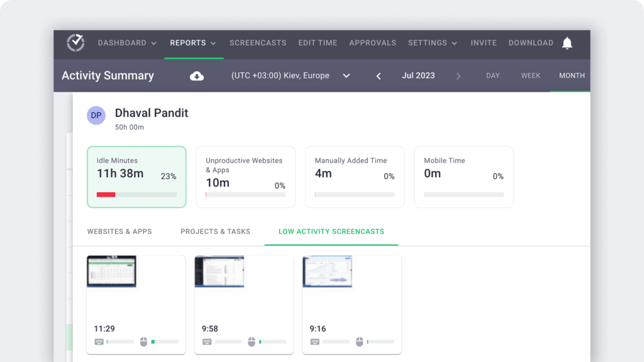The height and width of the screenshot is (362, 644).
Task: Switch to the Websites & Apps tab
Action: point(119,231)
